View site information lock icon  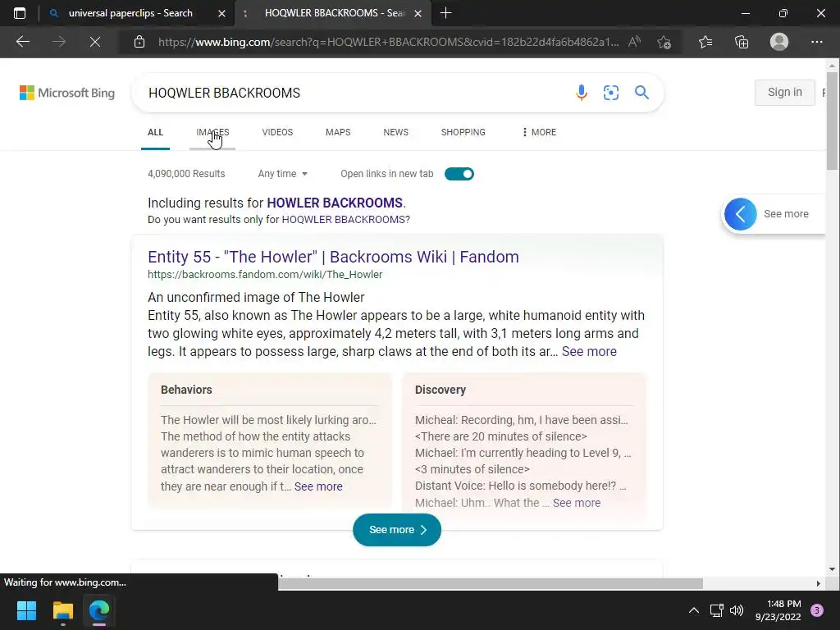(139, 42)
